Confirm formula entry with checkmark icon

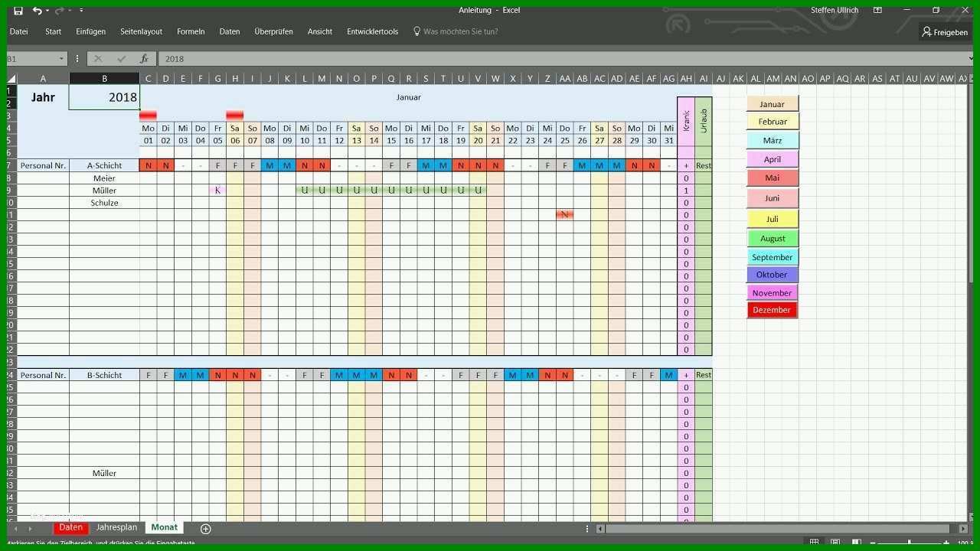(x=121, y=59)
